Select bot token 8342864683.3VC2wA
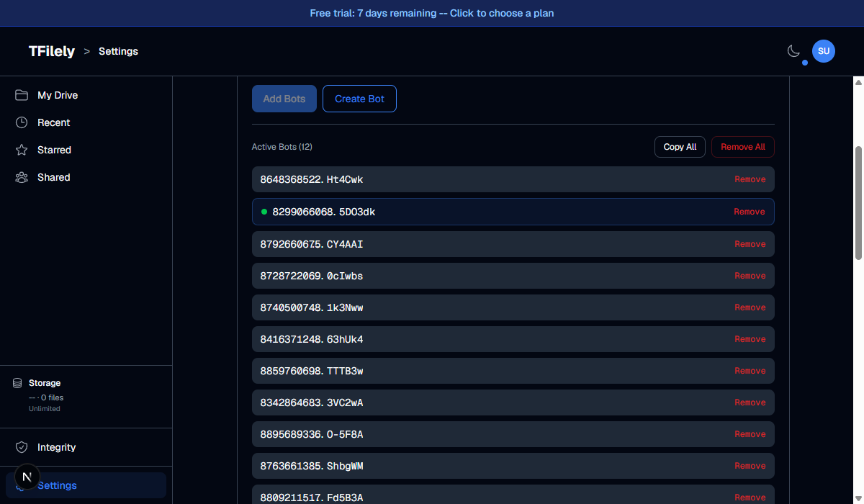The image size is (864, 504). [x=312, y=402]
